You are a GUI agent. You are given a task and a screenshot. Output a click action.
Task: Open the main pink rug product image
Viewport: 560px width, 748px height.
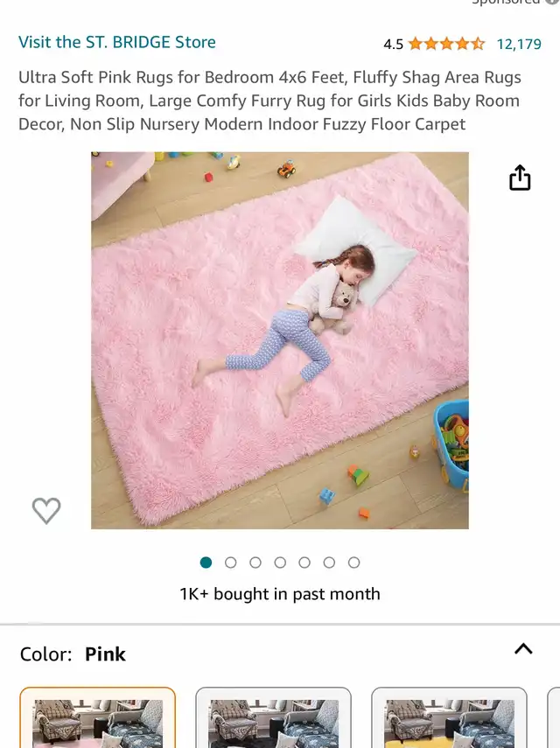(x=280, y=340)
